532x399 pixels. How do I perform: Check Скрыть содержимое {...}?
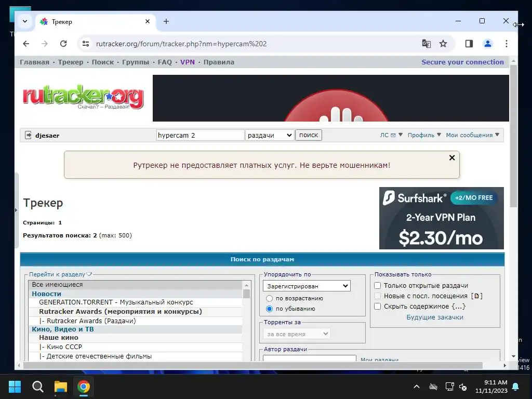[377, 307]
